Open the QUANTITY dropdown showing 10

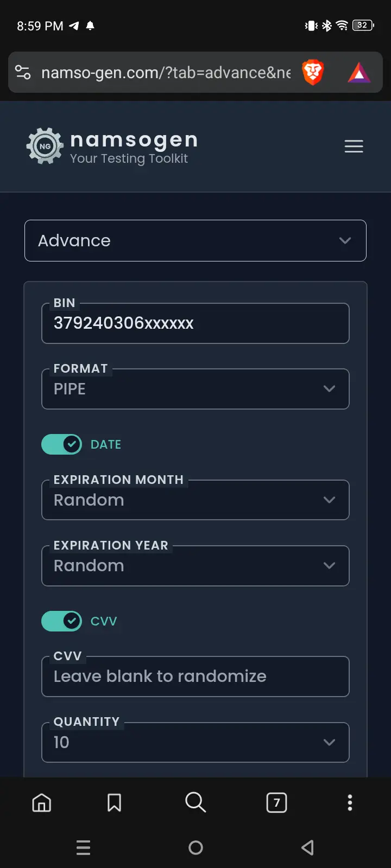[x=195, y=742]
